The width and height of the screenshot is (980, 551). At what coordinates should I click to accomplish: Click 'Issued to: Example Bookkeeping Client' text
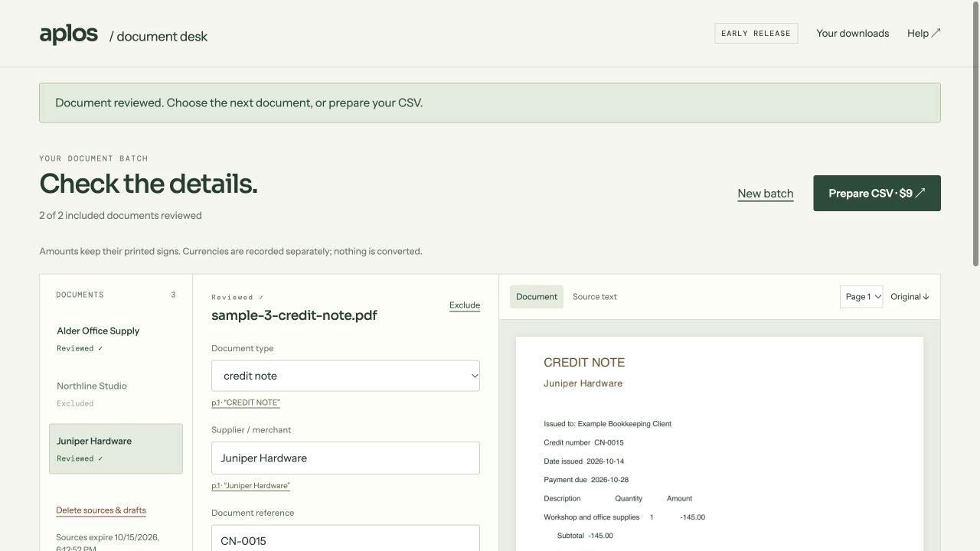(x=607, y=424)
